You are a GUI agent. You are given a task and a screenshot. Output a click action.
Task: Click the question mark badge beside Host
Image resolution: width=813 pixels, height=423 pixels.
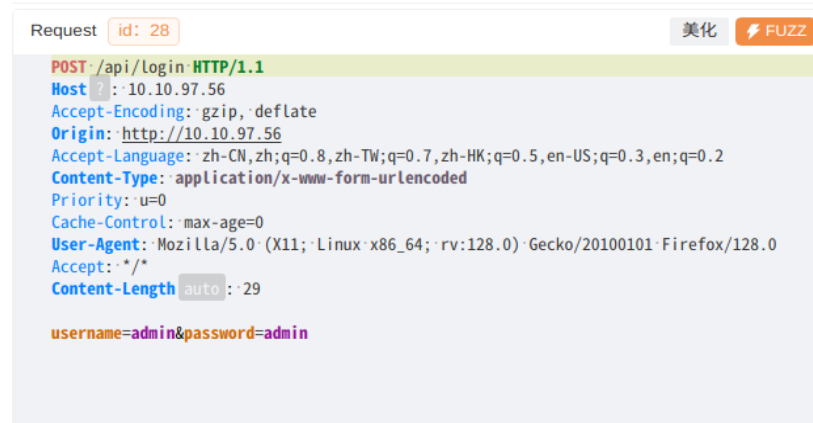[98, 90]
